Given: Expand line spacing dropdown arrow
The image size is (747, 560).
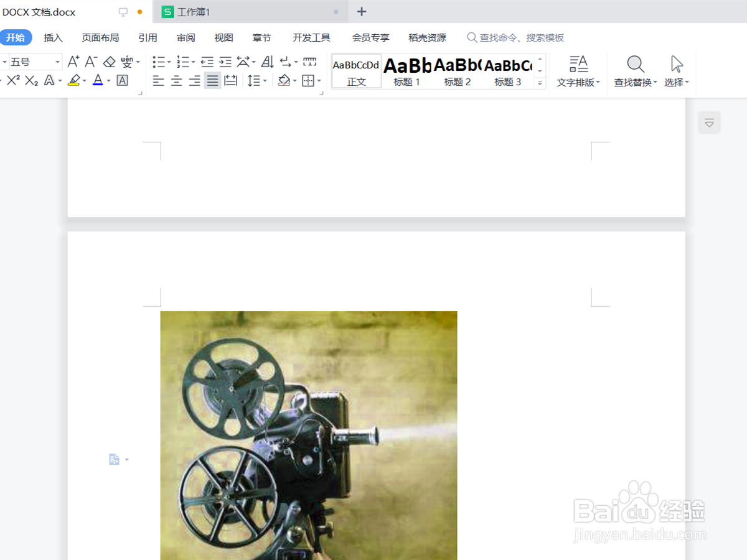Looking at the screenshot, I should tap(265, 81).
